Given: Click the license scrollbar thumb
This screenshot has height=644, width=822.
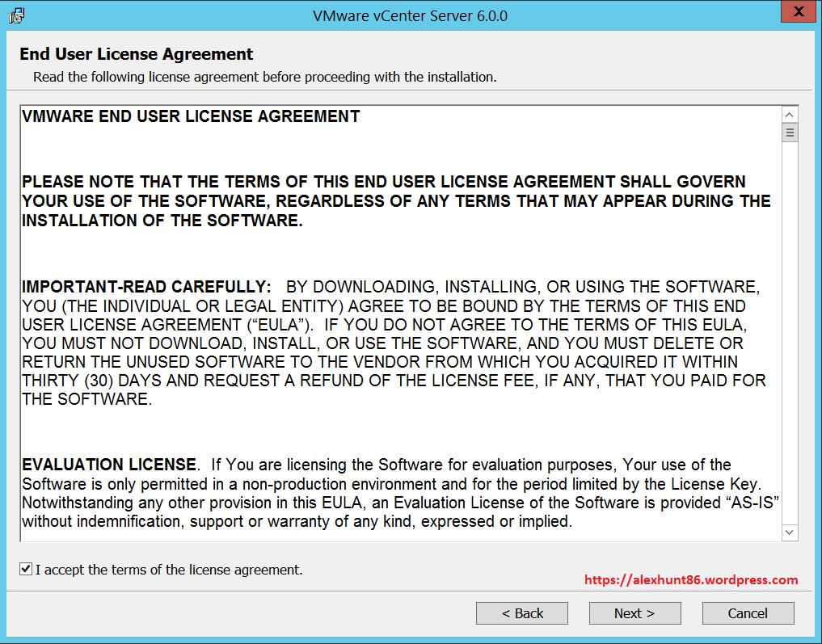Looking at the screenshot, I should click(790, 133).
